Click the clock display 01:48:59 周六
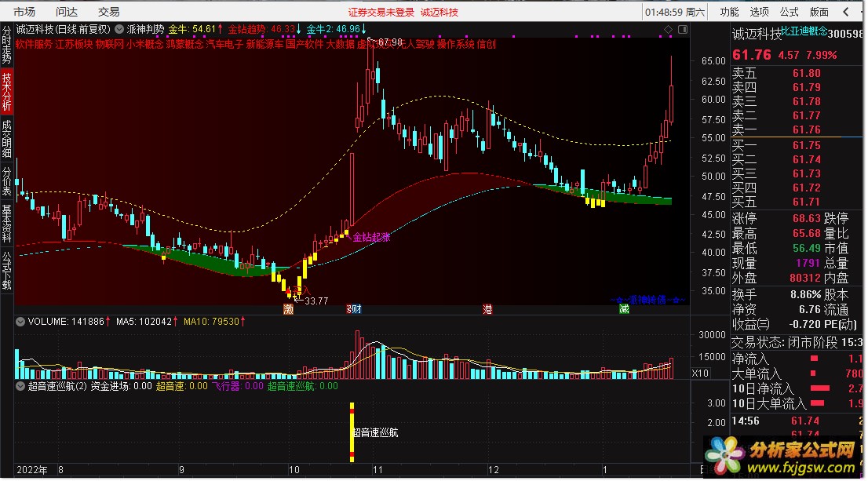 [x=675, y=12]
